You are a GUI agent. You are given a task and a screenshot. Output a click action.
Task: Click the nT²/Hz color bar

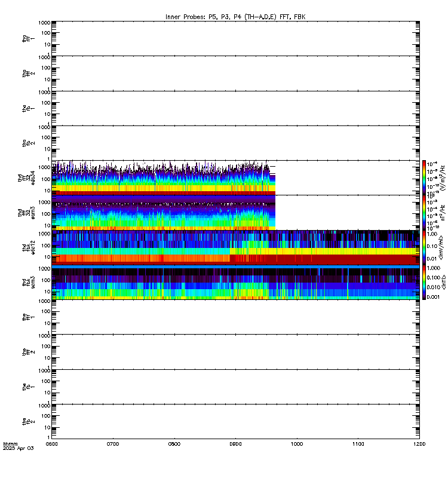[x=424, y=213]
